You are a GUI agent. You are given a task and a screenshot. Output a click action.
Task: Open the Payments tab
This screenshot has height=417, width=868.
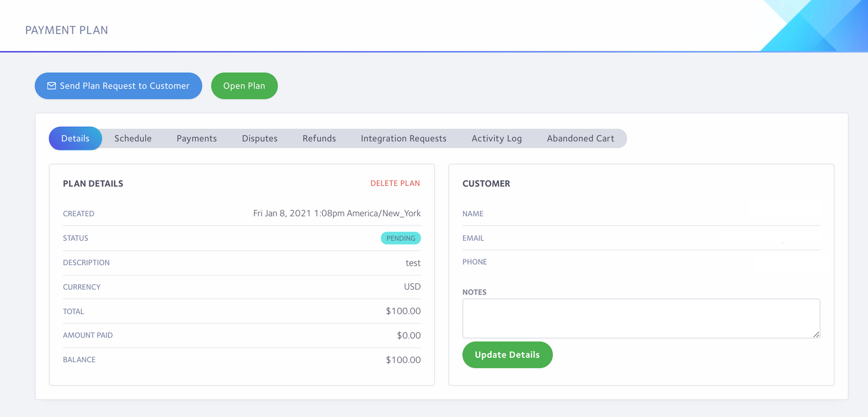(196, 138)
